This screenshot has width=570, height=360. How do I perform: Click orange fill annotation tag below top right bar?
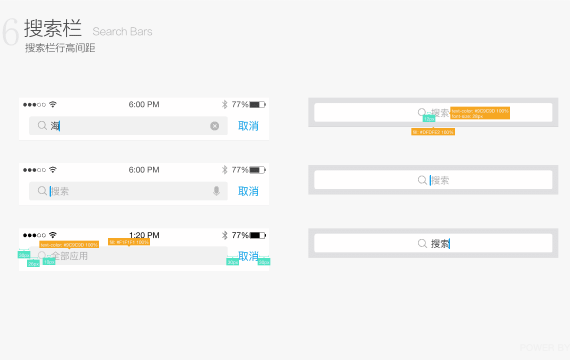(x=433, y=132)
